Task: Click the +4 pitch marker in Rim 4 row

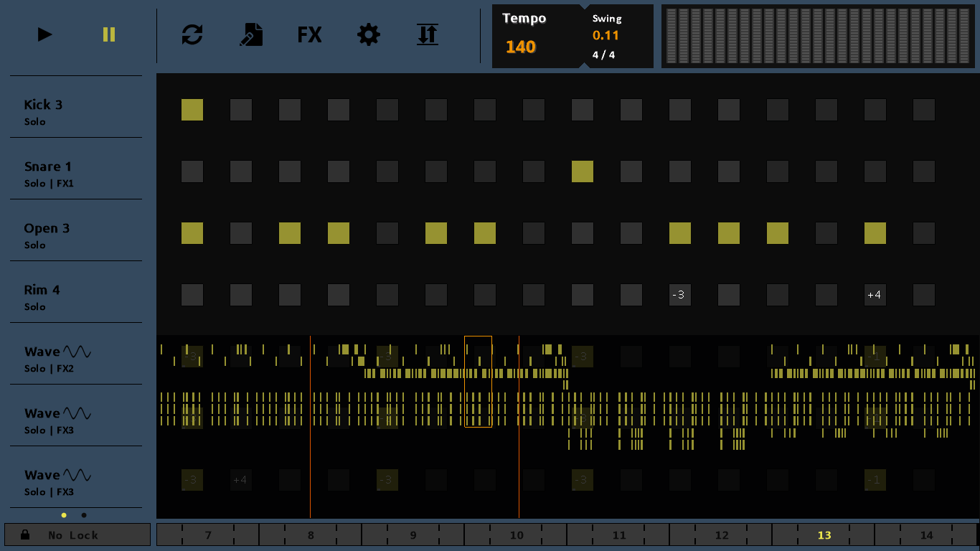Action: tap(875, 294)
